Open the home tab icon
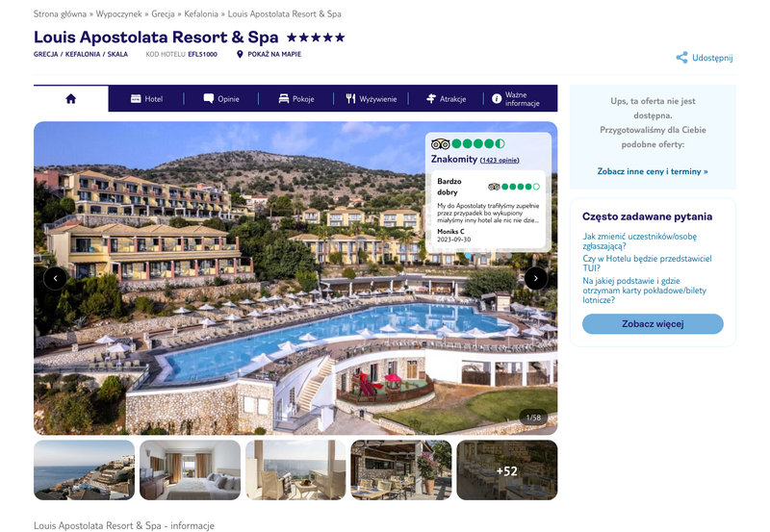770x532 pixels. [70, 99]
